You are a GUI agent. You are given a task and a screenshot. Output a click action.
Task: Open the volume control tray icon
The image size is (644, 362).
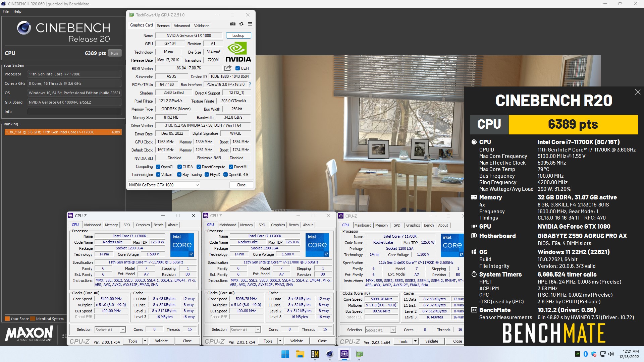(x=611, y=354)
